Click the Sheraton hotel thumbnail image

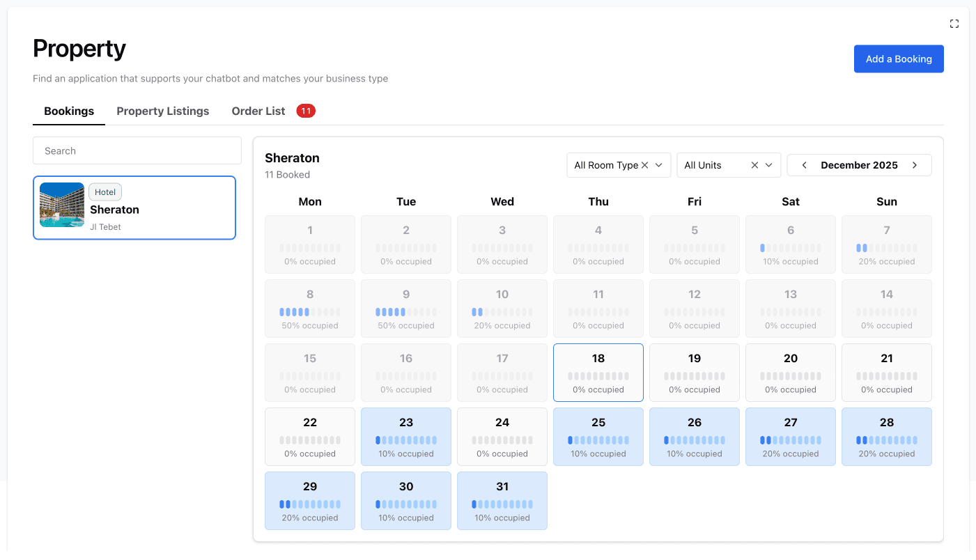tap(61, 205)
